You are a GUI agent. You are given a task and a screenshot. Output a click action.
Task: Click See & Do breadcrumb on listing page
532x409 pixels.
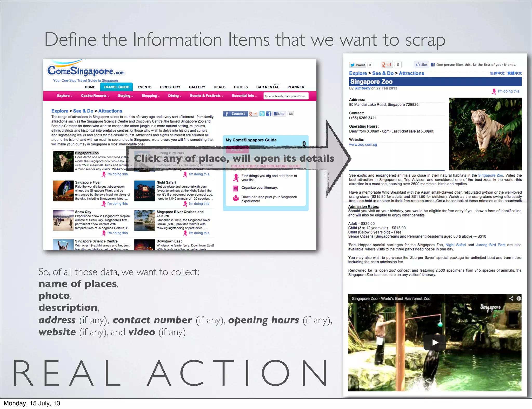click(83, 111)
